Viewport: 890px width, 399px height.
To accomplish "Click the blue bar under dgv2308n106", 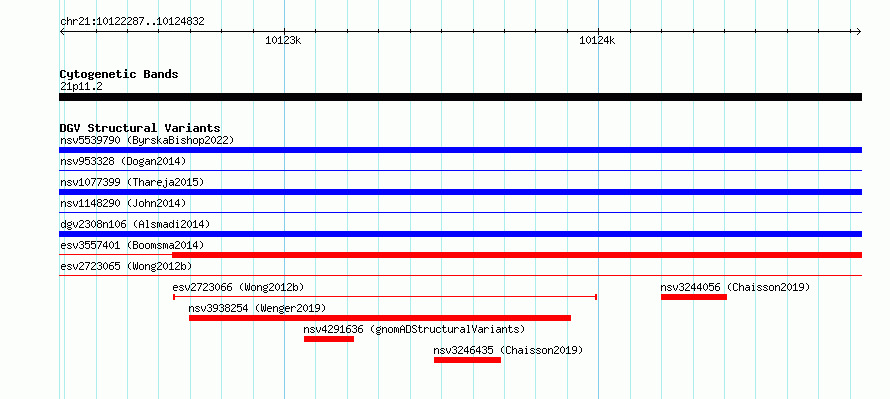I will [x=460, y=234].
